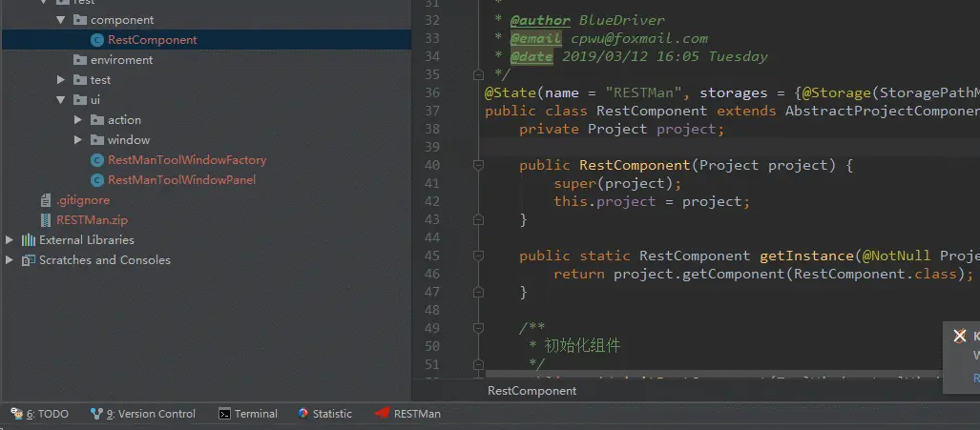This screenshot has width=980, height=430.
Task: Click the 初始化组件 comment text
Action: 582,346
